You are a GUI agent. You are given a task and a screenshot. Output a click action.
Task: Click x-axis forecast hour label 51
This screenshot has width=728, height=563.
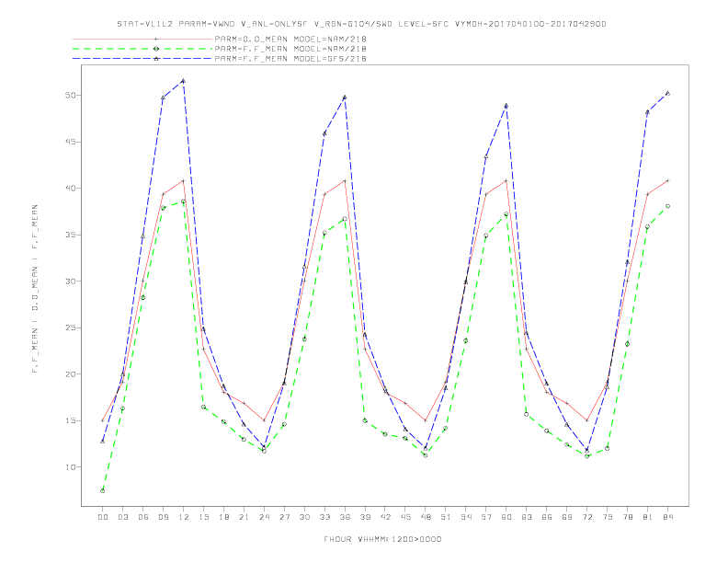coord(446,517)
